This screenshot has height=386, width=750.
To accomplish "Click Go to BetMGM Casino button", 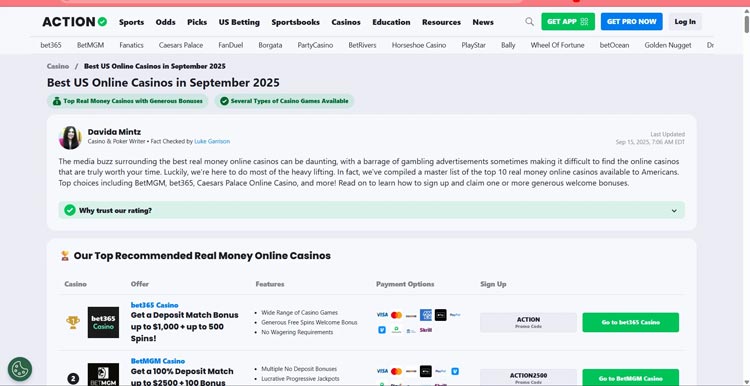I will (630, 378).
